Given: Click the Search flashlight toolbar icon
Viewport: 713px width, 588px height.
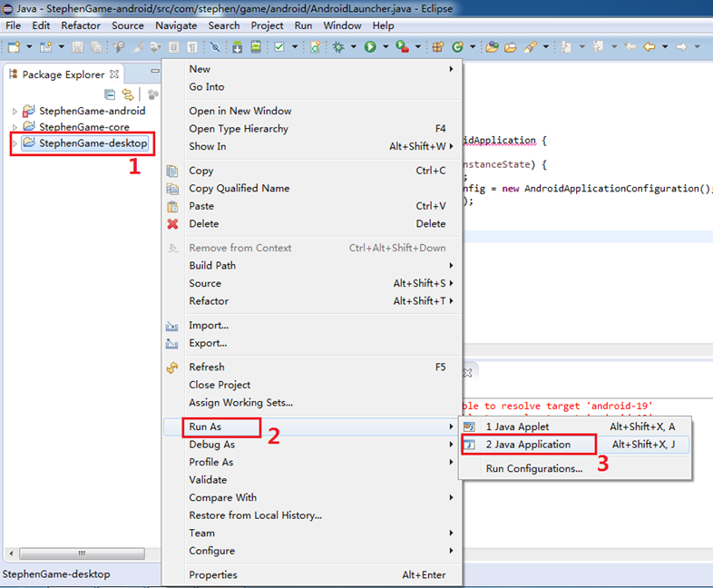Looking at the screenshot, I should [x=530, y=47].
